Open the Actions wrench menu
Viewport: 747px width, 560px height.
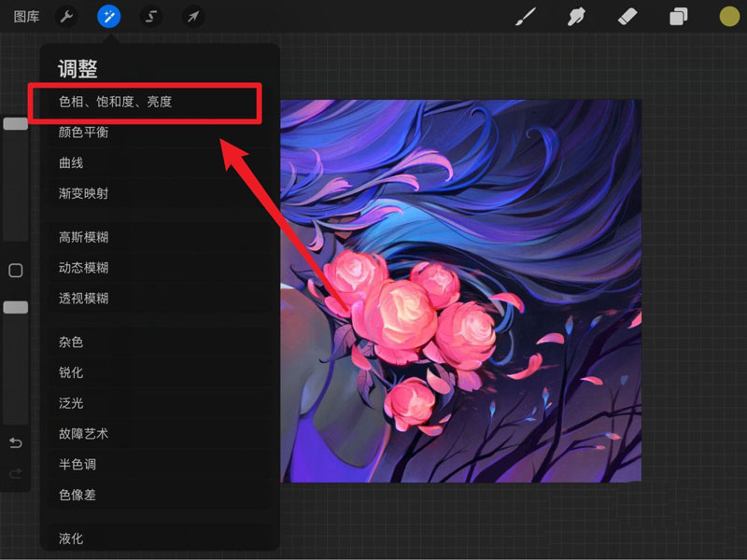click(x=65, y=16)
